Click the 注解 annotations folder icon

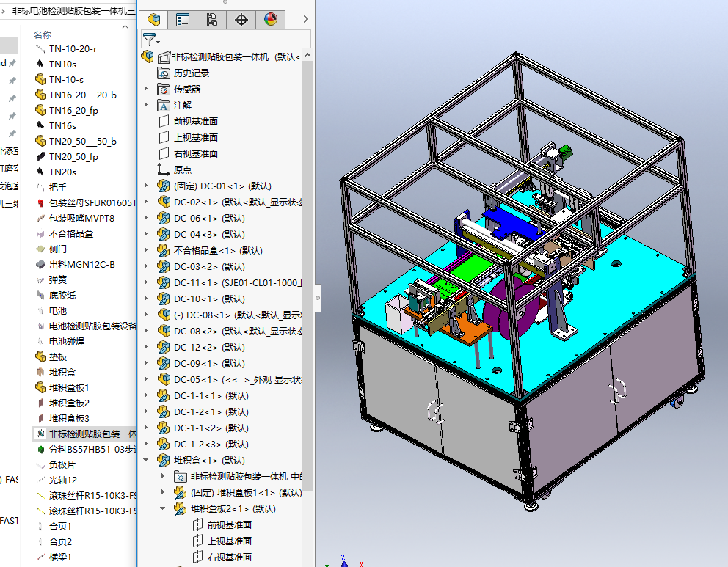(164, 106)
